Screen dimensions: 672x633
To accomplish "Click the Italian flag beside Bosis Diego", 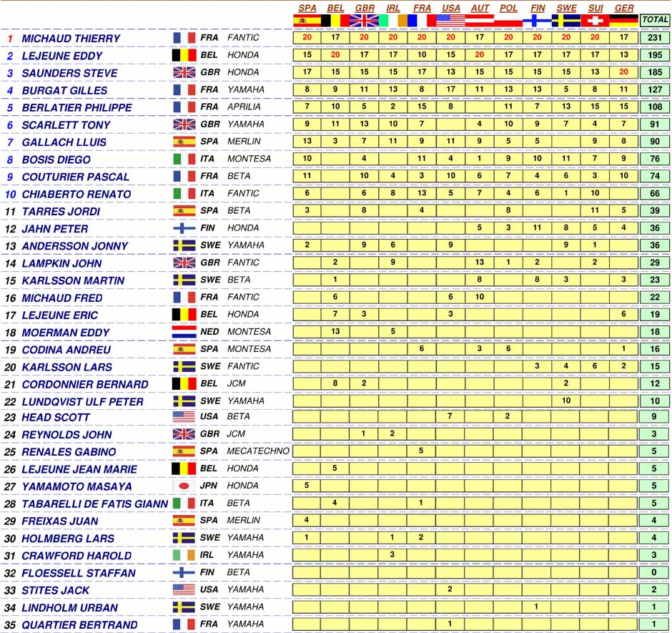I will click(x=184, y=159).
